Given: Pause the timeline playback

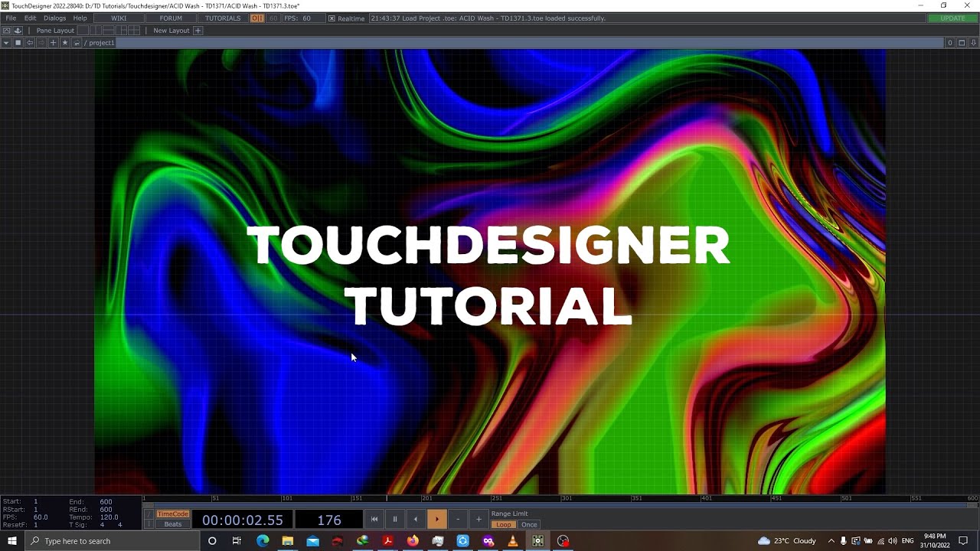Looking at the screenshot, I should coord(395,520).
